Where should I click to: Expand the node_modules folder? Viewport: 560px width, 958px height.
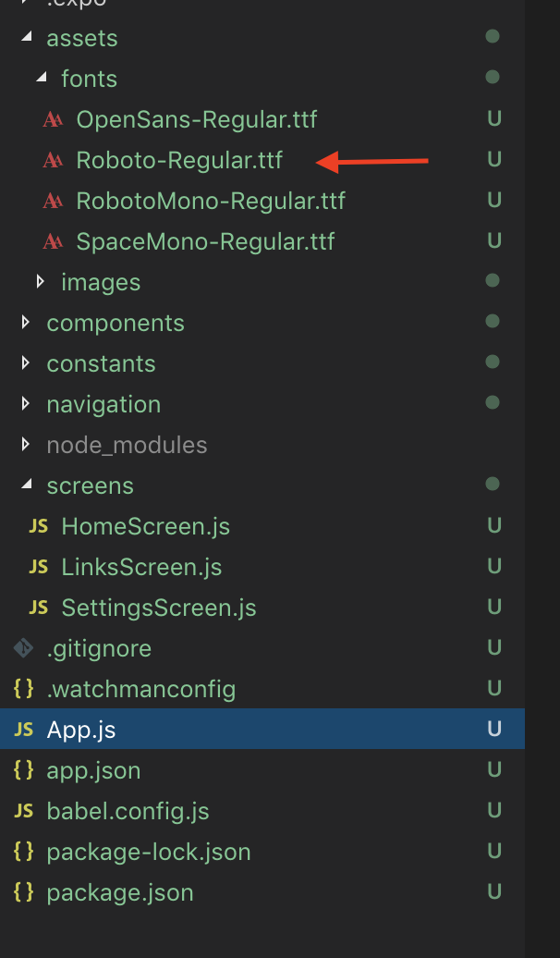coord(25,443)
